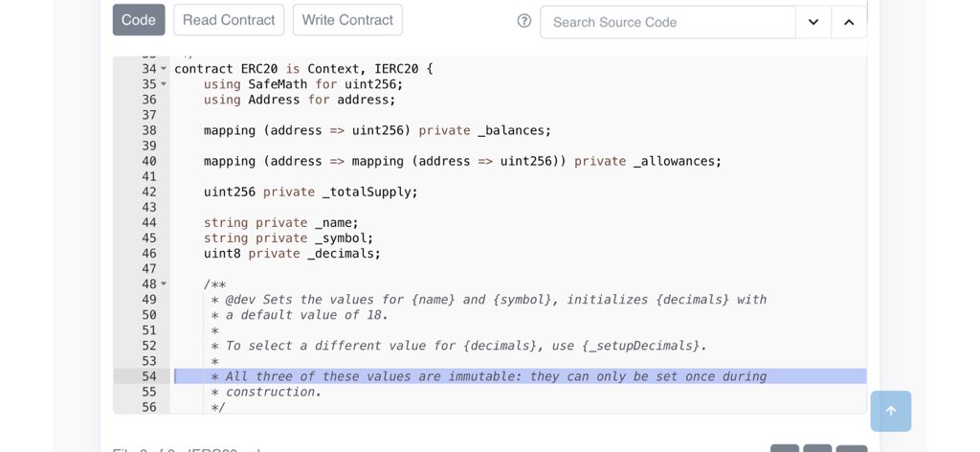This screenshot has width=980, height=452.
Task: Click the '_allowances' mapping declaration line
Action: pos(462,161)
